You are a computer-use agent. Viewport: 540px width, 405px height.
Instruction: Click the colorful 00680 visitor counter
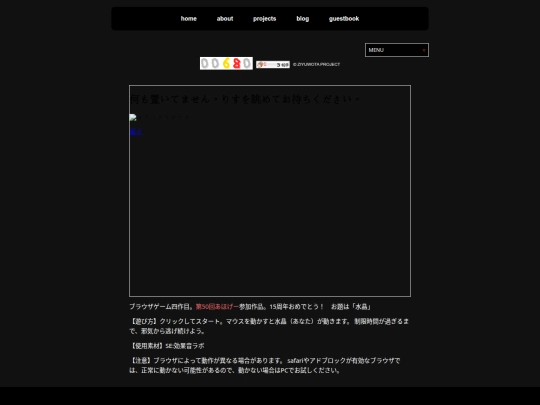[x=226, y=63]
